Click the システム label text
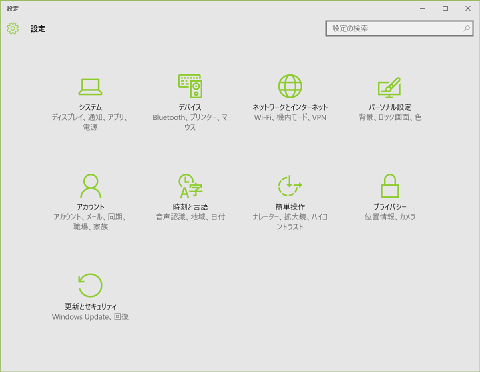The image size is (480, 372). (90, 107)
